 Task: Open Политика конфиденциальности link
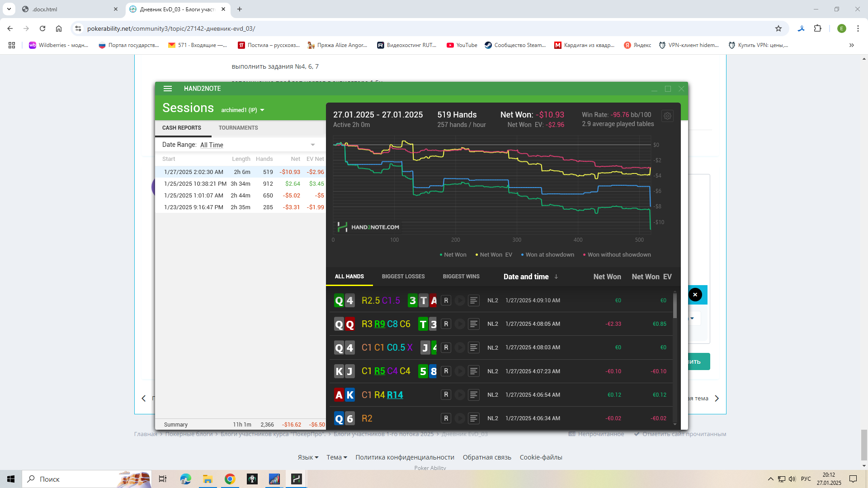(x=405, y=457)
